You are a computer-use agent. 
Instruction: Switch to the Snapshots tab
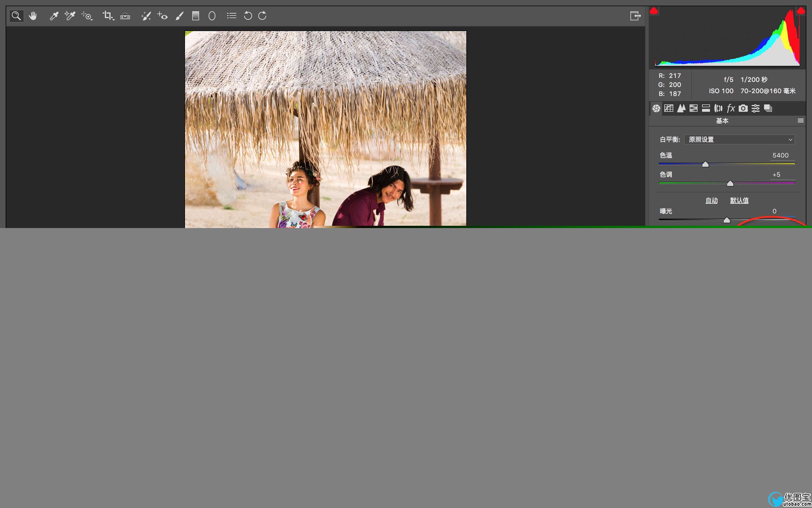(x=768, y=108)
